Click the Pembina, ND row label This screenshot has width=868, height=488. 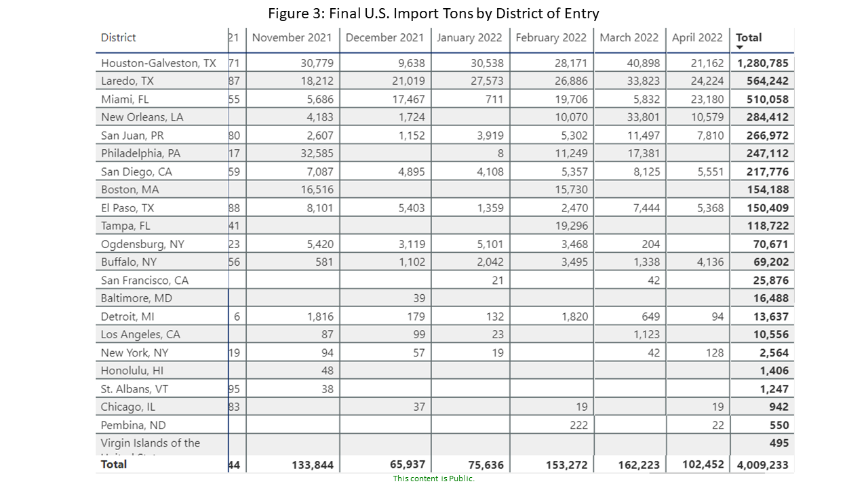(x=133, y=425)
